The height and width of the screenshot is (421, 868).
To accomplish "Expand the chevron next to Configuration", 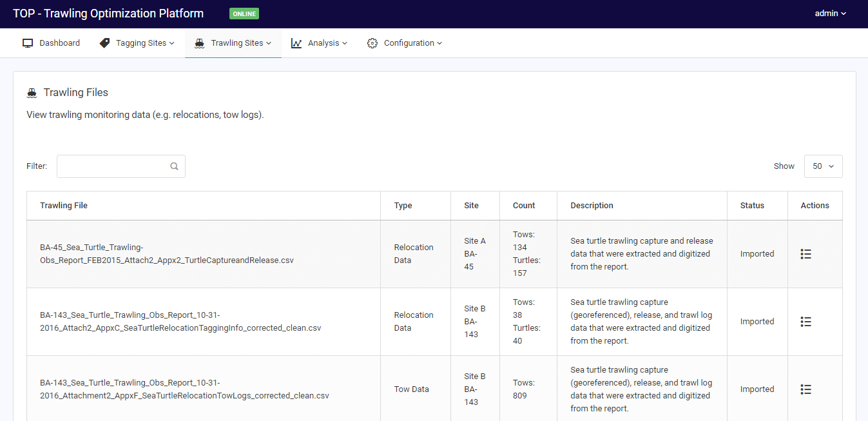I will (x=439, y=43).
